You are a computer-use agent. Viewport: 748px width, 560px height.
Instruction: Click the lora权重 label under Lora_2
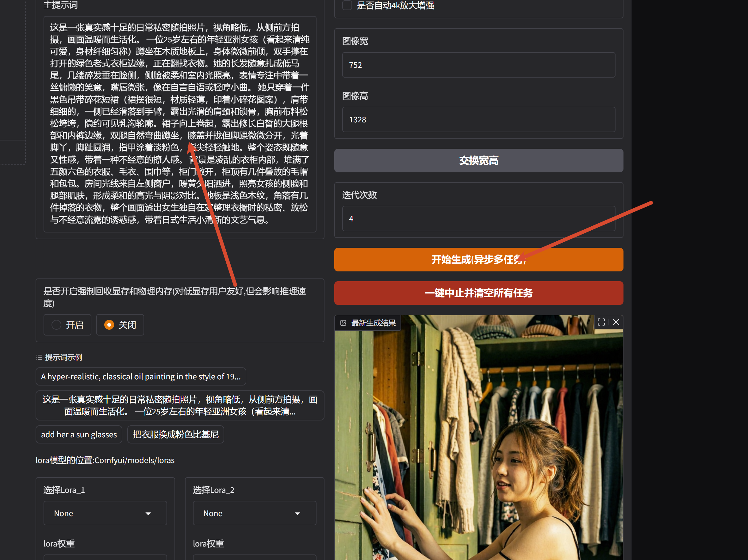tap(209, 543)
